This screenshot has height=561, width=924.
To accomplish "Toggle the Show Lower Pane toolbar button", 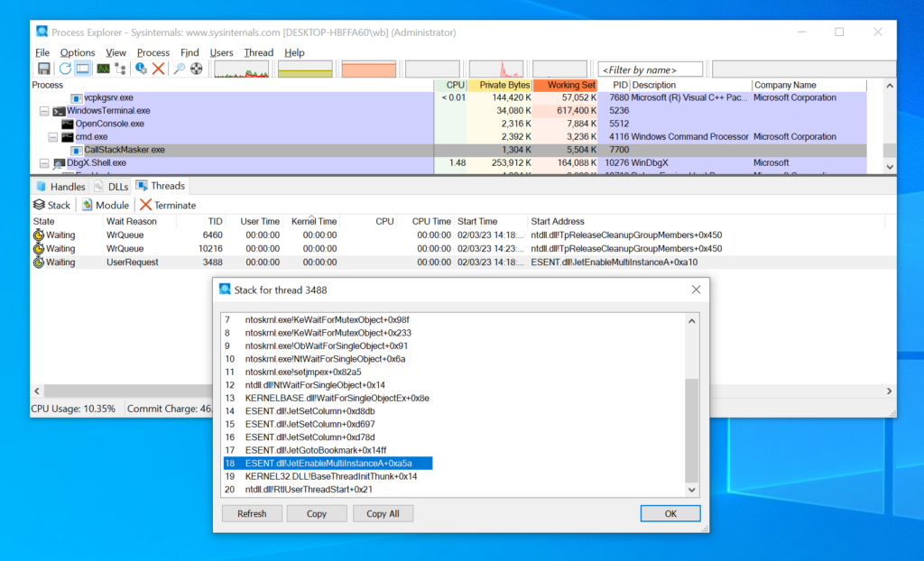I will coord(83,69).
